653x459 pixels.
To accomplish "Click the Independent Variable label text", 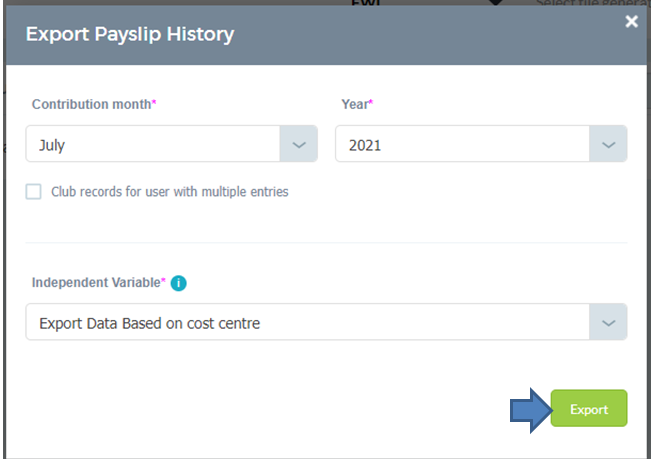I will pos(98,283).
